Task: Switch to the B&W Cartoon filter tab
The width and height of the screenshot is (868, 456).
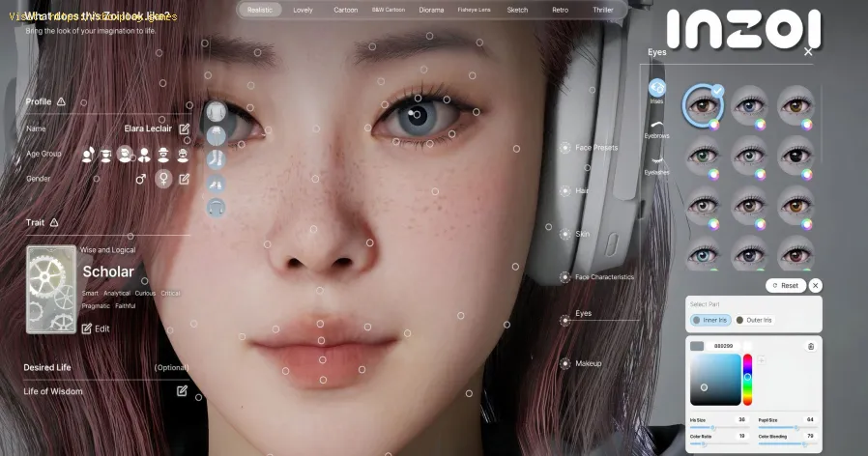Action: tap(389, 10)
